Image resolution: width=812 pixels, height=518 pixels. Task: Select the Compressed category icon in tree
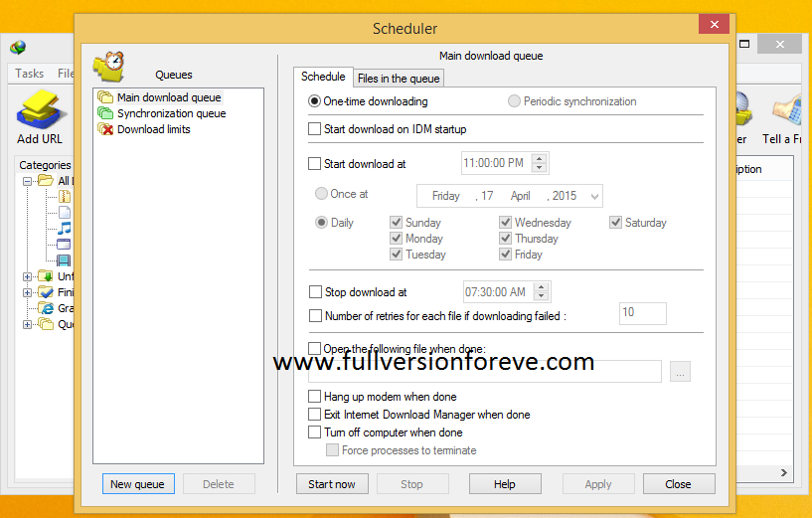[x=65, y=196]
